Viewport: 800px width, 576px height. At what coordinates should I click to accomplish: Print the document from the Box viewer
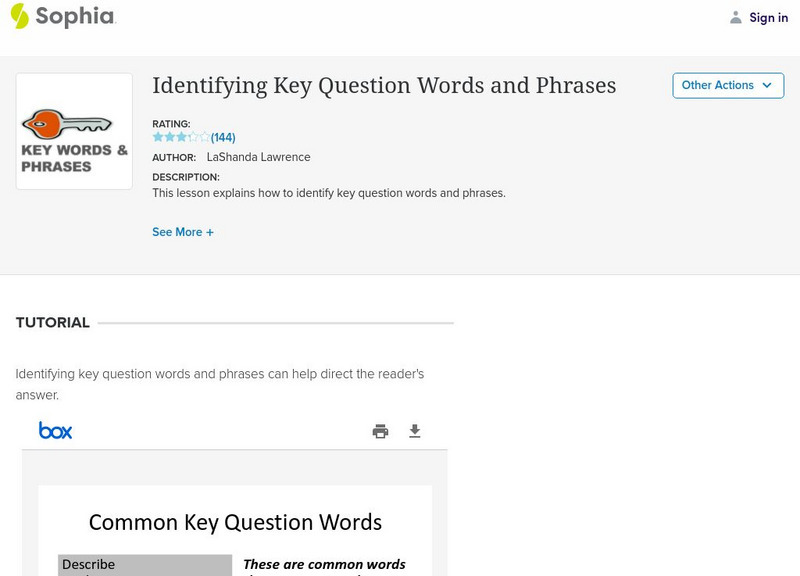click(x=380, y=431)
